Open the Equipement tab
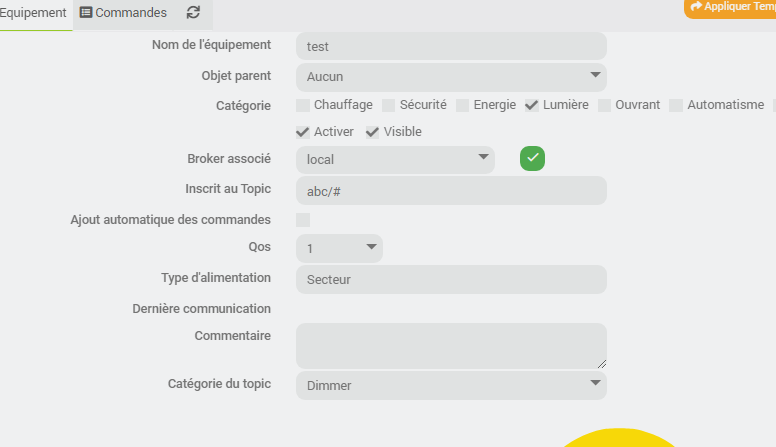Viewport: 776px width, 447px height. click(34, 13)
